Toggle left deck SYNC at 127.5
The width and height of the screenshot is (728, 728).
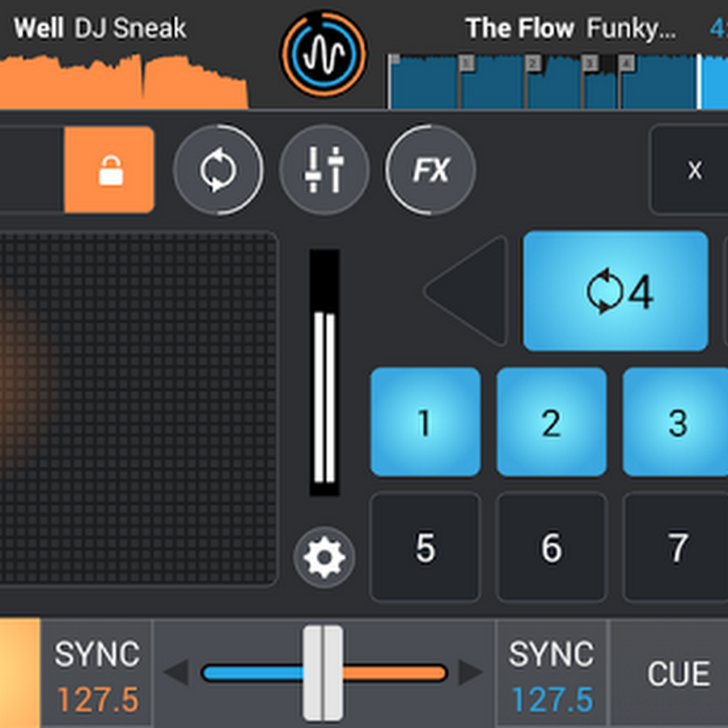(96, 674)
